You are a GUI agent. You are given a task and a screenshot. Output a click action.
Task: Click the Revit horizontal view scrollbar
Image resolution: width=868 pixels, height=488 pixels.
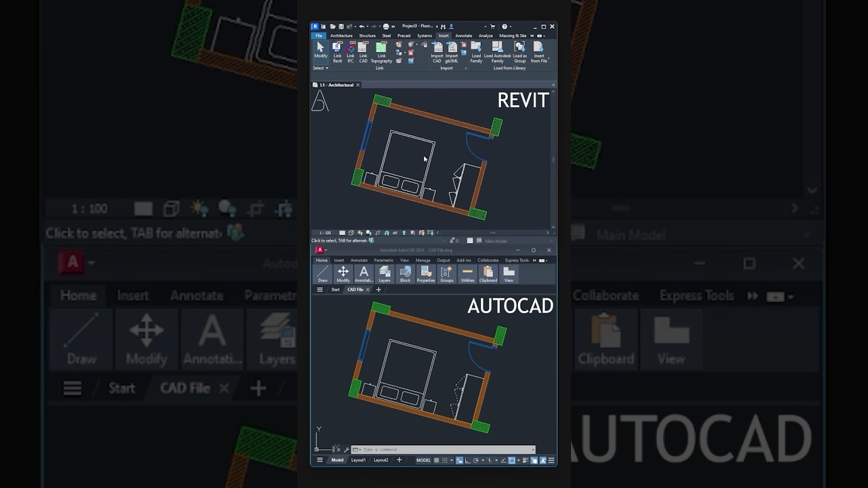pos(493,232)
